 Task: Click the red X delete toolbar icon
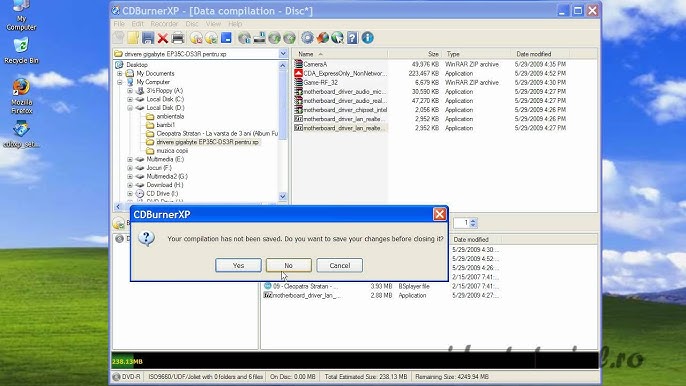[x=163, y=38]
